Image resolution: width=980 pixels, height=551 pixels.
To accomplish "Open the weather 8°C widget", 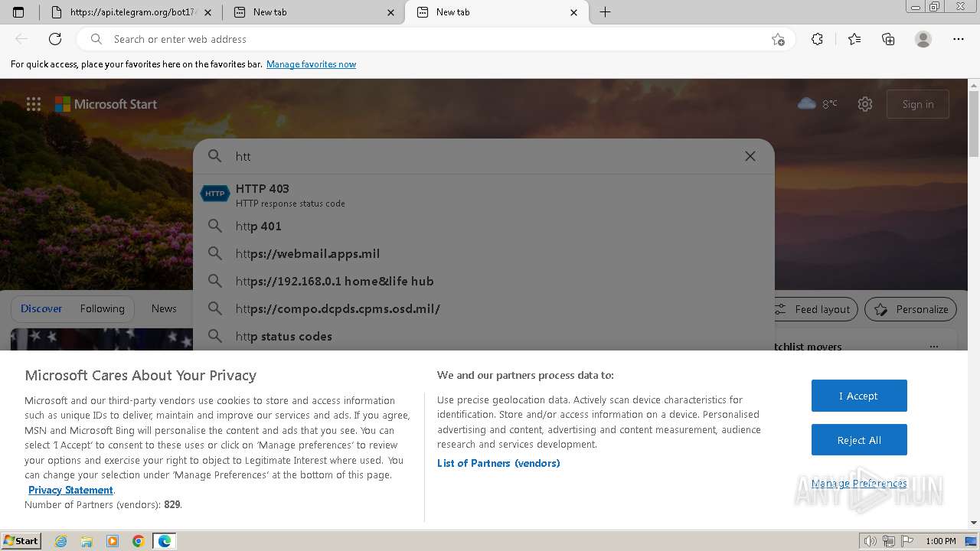I will pyautogui.click(x=817, y=104).
